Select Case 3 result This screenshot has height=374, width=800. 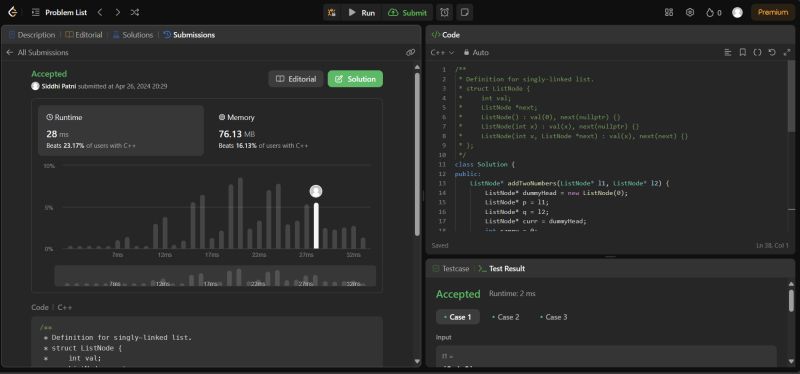point(553,317)
